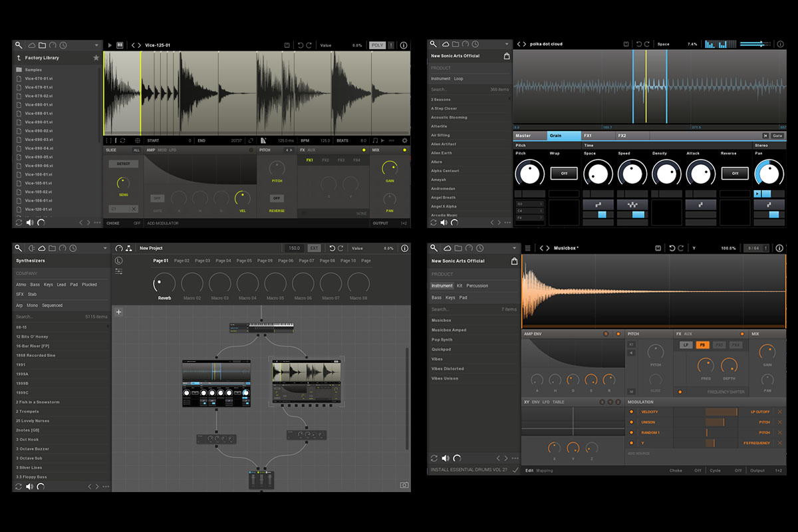The image size is (798, 532).
Task: Adjust GAIN knob in Vice sampler Mix
Action: tap(390, 168)
